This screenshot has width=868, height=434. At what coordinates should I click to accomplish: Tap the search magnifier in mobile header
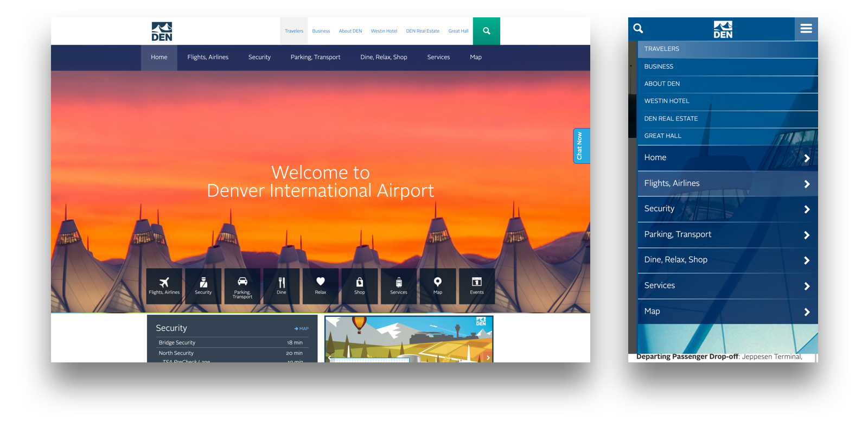coord(639,28)
